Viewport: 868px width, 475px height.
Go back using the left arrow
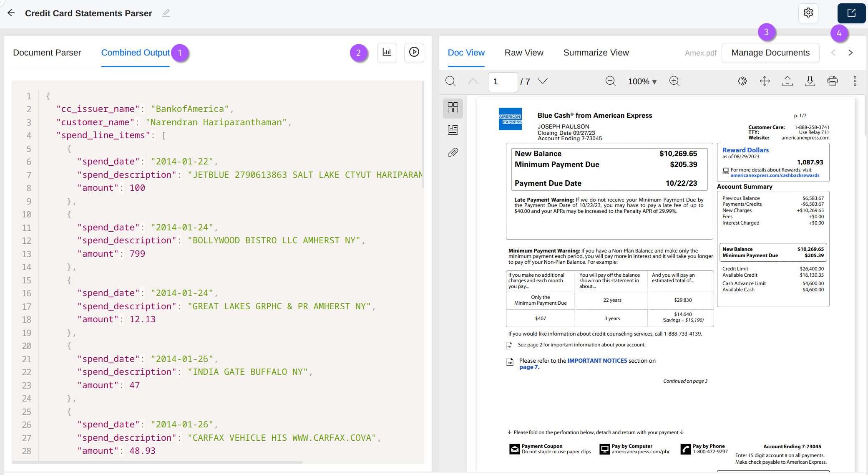pyautogui.click(x=11, y=13)
